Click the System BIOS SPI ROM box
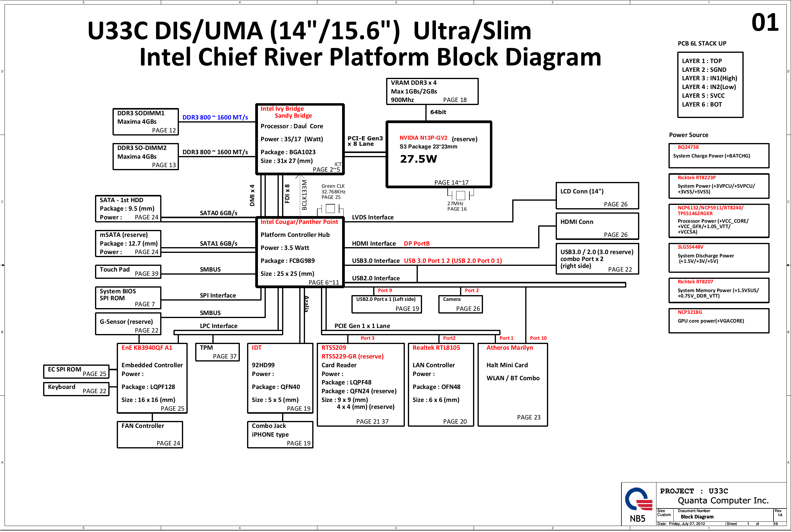The width and height of the screenshot is (791, 532). pyautogui.click(x=128, y=298)
